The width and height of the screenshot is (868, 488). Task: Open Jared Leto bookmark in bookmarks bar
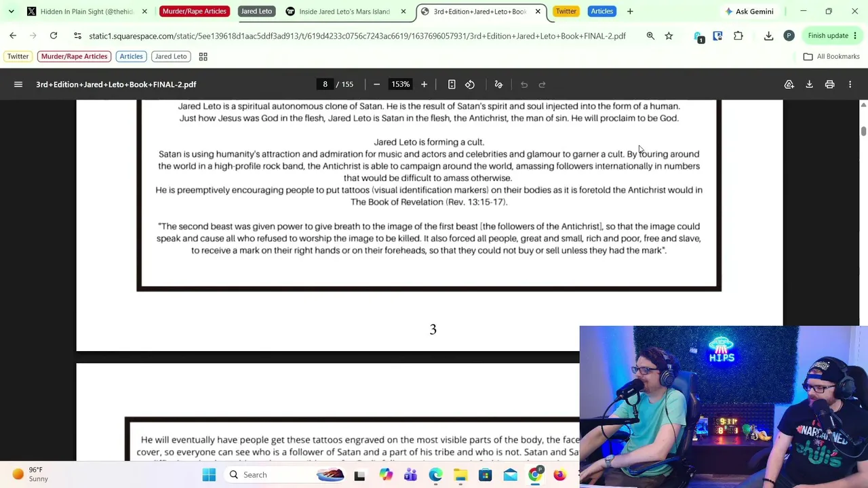(x=170, y=56)
